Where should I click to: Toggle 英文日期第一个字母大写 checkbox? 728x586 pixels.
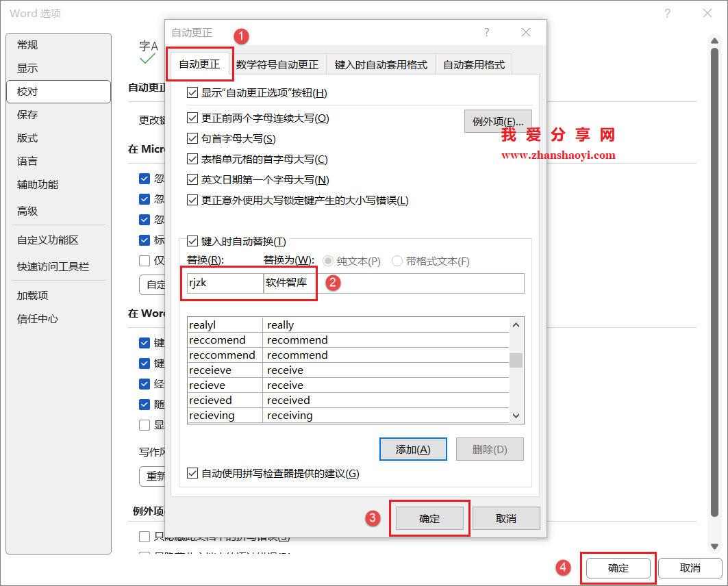192,179
